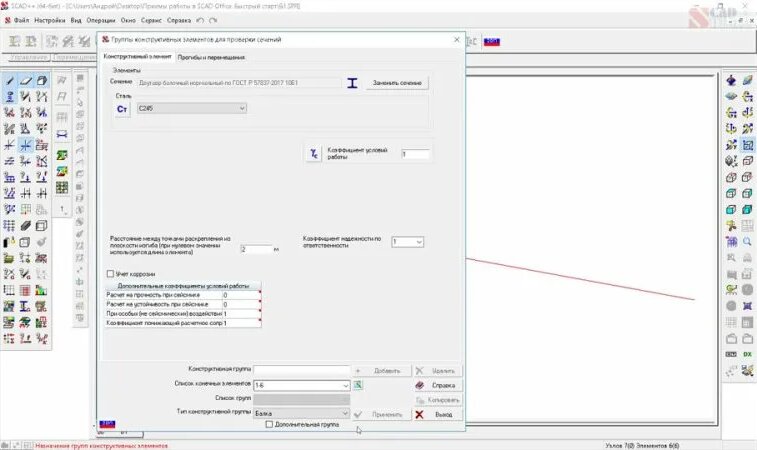
Task: Click the γc working condition coefficient icon
Action: coord(314,154)
